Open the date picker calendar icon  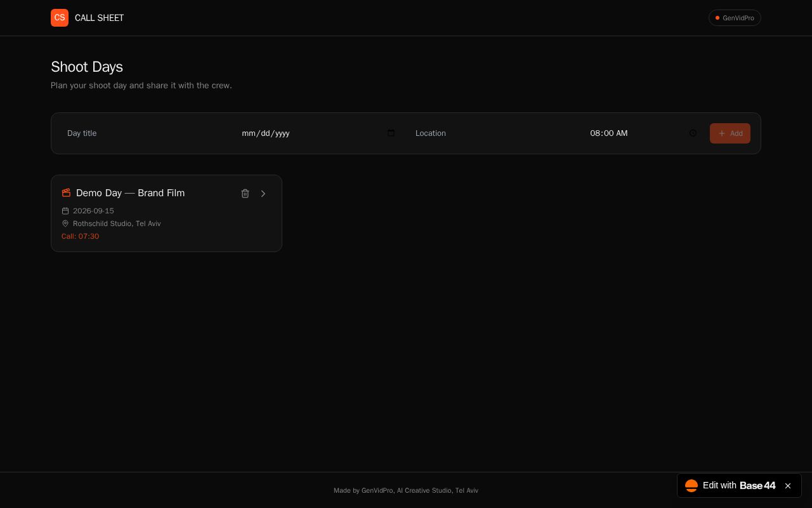[x=391, y=133]
